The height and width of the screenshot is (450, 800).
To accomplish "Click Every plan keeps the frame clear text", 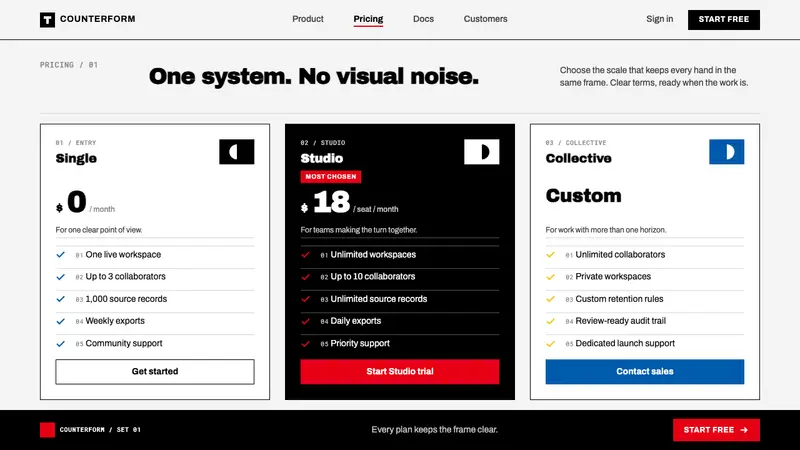I will coord(434,430).
